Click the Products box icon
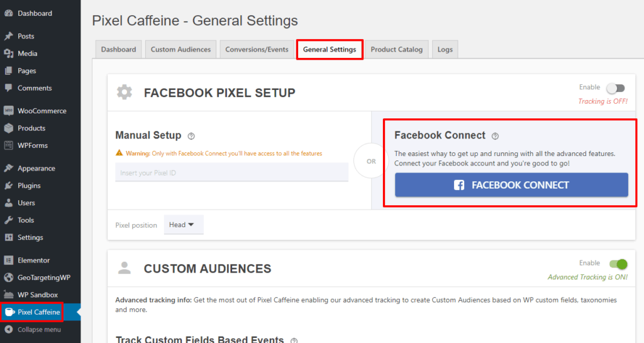Viewport: 644px width, 343px height. pos(9,128)
